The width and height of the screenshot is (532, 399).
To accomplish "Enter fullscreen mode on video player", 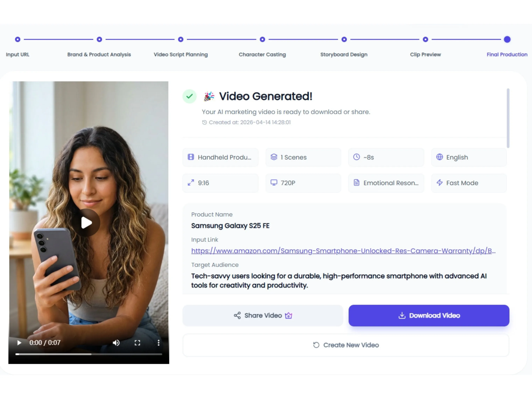I will coord(137,342).
